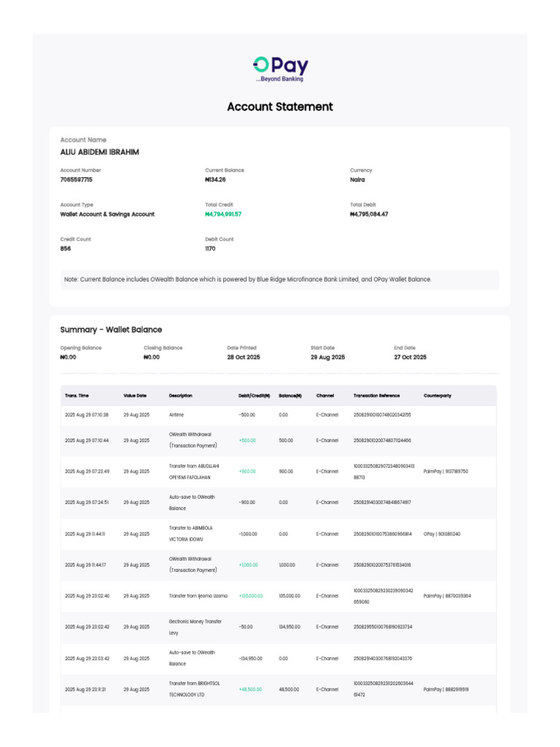
Task: Click counterparty 'PalmPay | 9137189750'
Action: (446, 472)
